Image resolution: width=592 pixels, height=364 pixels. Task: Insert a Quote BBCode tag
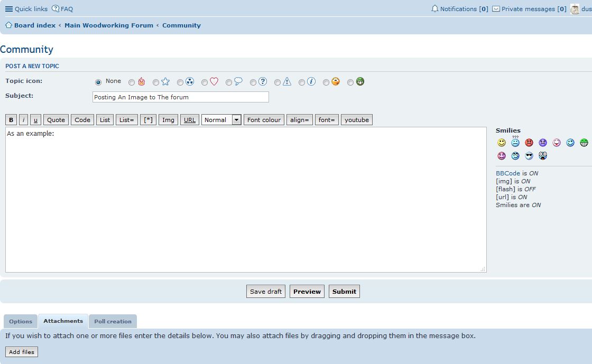tap(56, 120)
